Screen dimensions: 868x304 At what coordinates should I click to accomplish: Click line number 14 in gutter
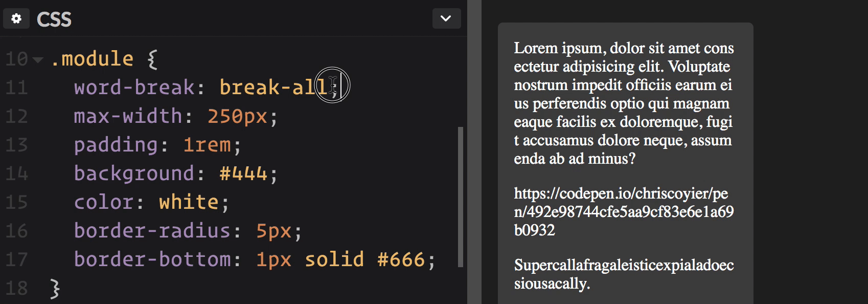tap(16, 174)
